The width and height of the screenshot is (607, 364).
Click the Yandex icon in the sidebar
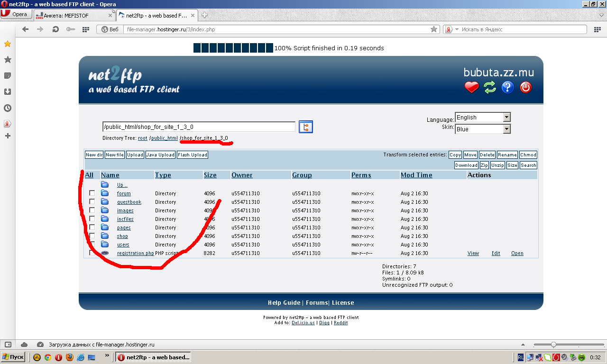click(8, 124)
